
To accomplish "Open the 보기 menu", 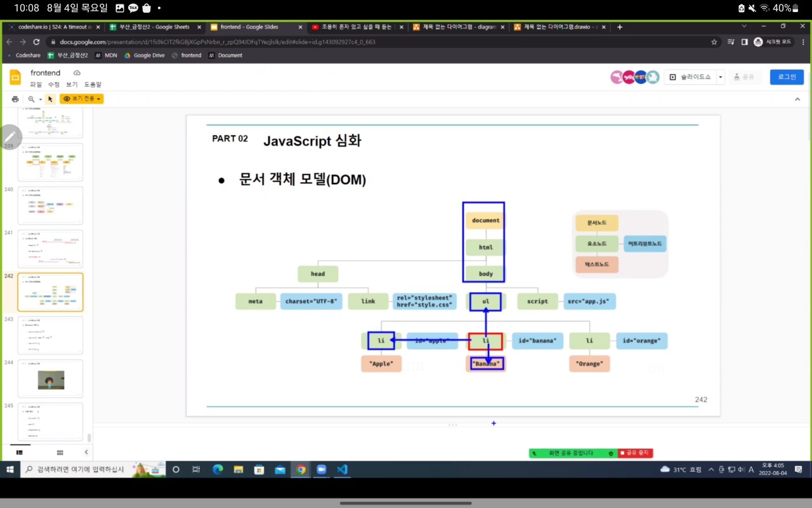I will pos(72,84).
